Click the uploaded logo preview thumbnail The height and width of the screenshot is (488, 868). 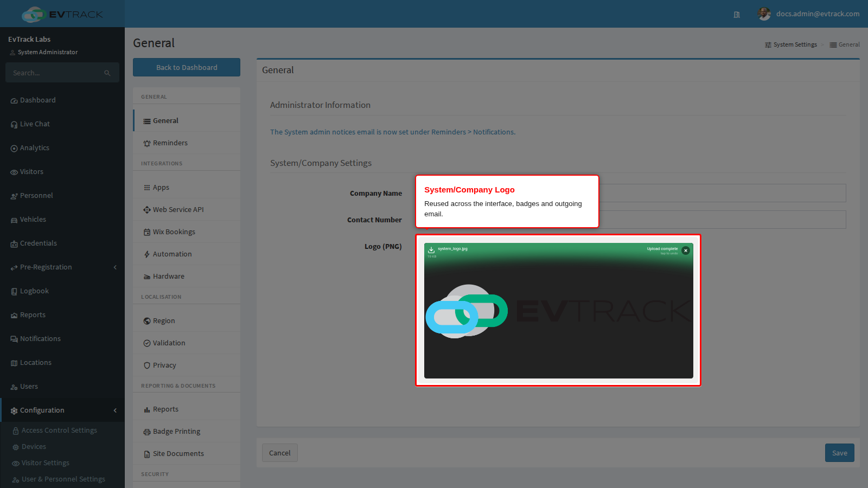[559, 311]
